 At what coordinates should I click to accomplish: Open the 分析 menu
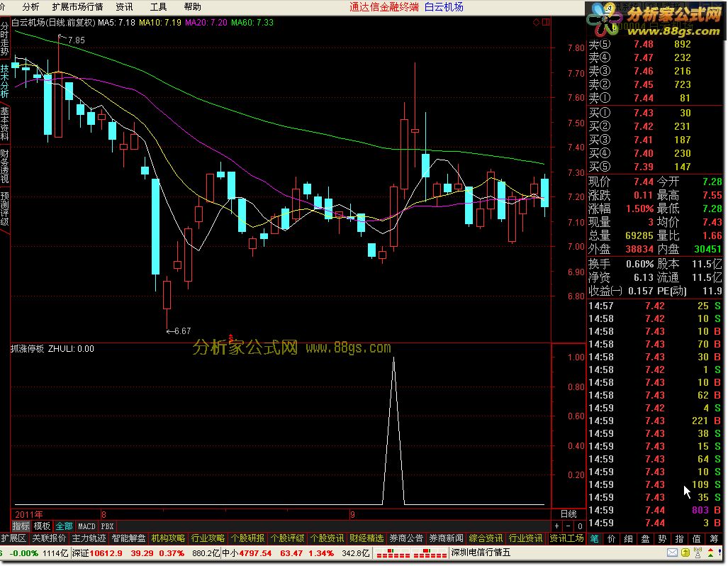[x=30, y=7]
